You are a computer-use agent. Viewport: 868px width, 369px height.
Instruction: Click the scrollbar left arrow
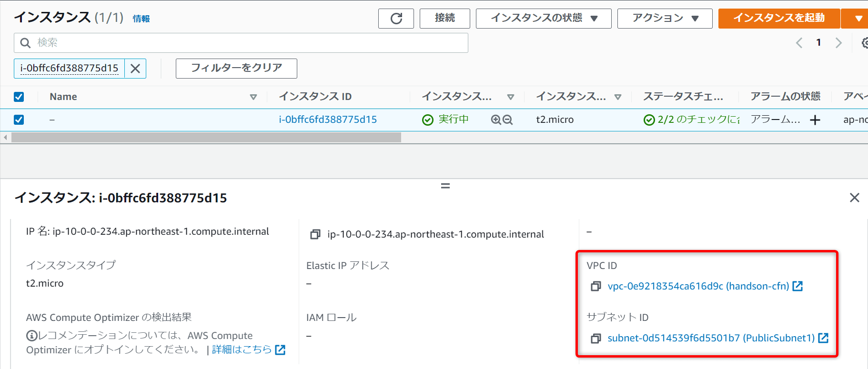tap(5, 138)
